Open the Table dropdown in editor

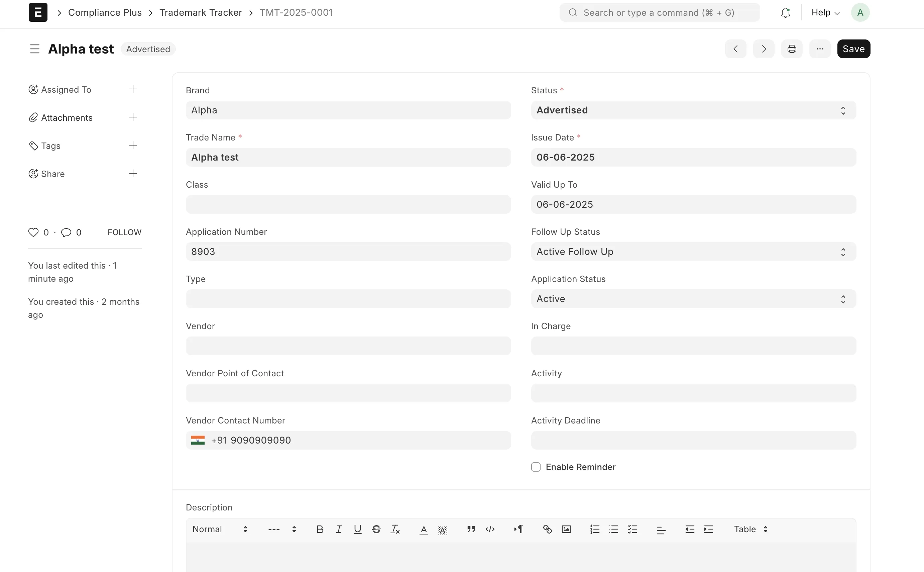pyautogui.click(x=751, y=529)
